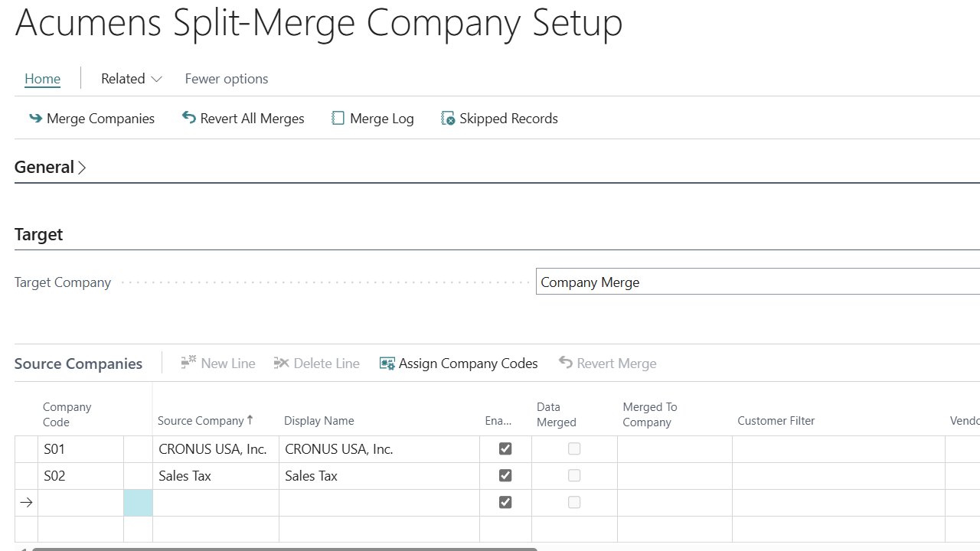980x551 pixels.
Task: Click the Data Merged column header
Action: 557,415
